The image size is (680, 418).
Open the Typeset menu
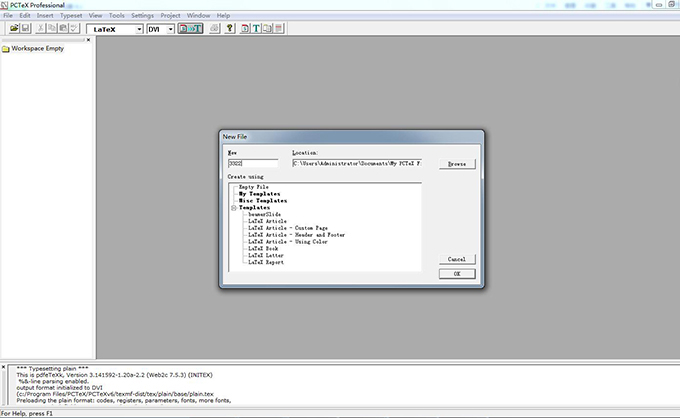tap(71, 16)
